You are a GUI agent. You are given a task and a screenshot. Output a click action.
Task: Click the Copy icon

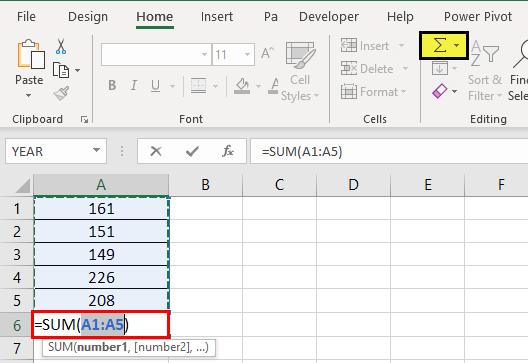click(x=61, y=70)
